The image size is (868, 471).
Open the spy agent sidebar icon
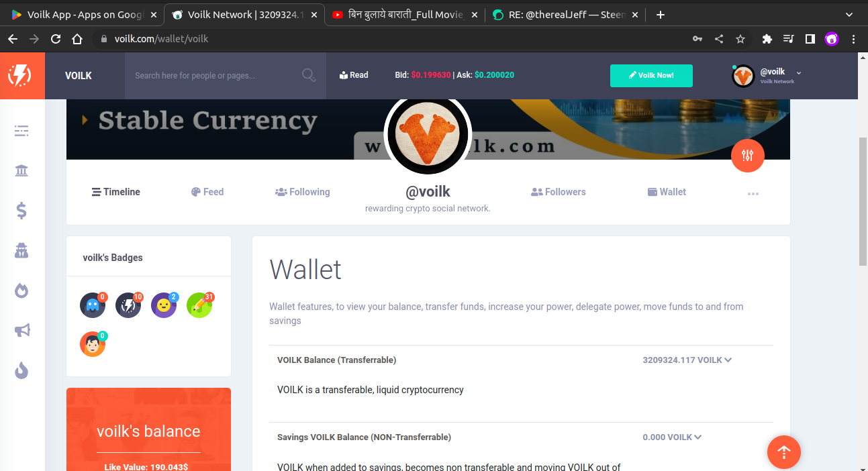point(21,251)
